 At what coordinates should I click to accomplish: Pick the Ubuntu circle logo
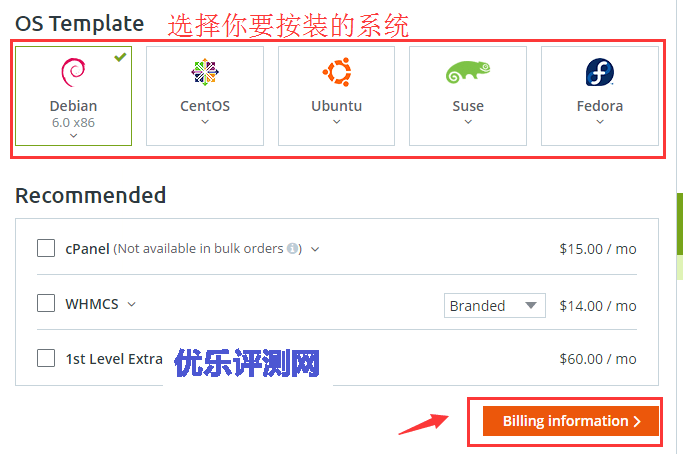337,72
